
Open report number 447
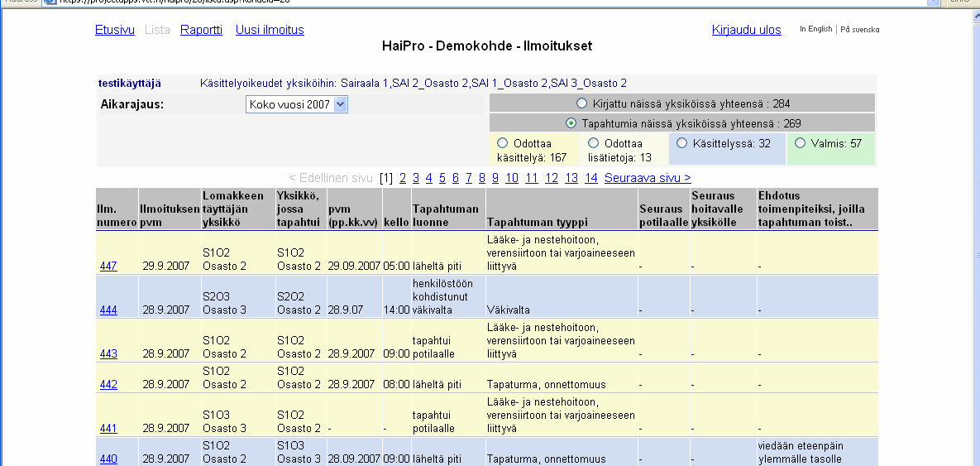108,266
